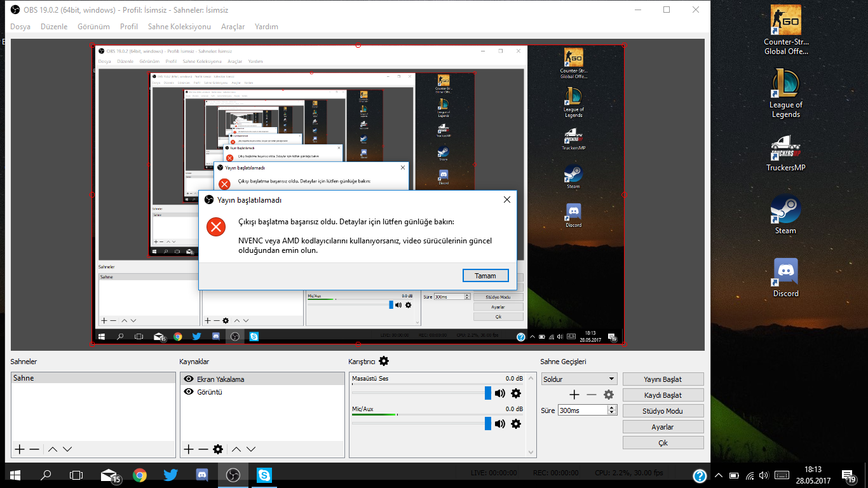Screen dimensions: 868x488
Task: Open the Dosya menu
Action: [x=20, y=27]
